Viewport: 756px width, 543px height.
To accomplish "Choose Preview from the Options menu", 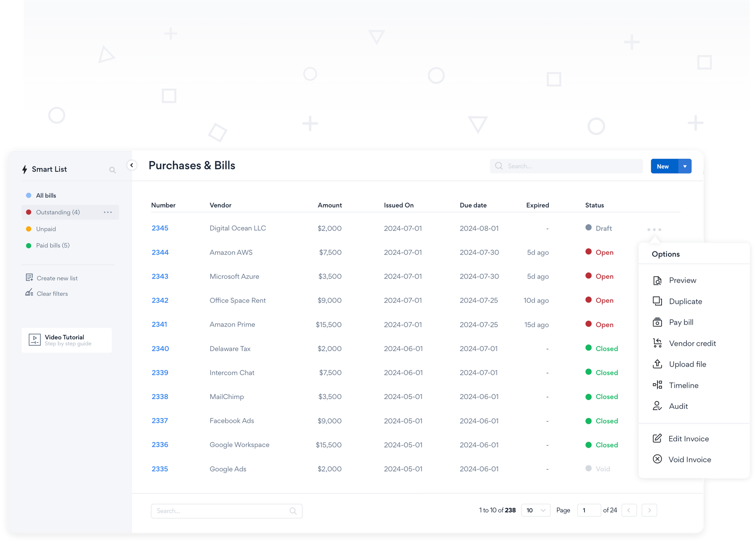I will coord(682,280).
